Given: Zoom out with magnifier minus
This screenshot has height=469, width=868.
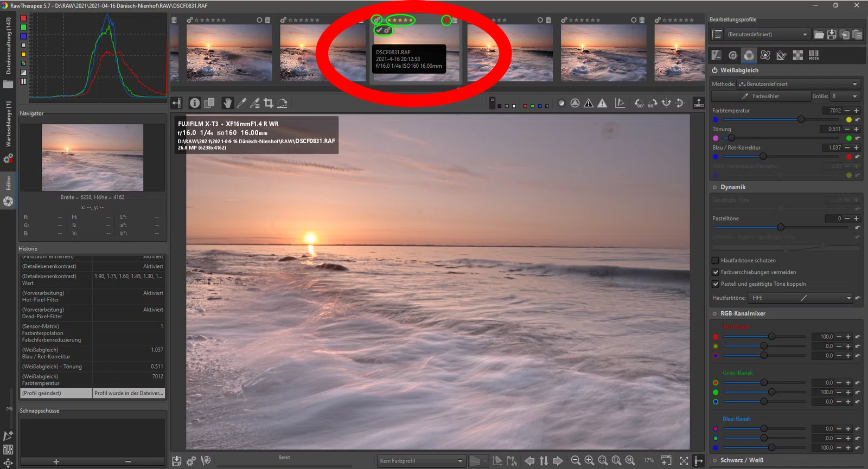Looking at the screenshot, I should pos(576,461).
